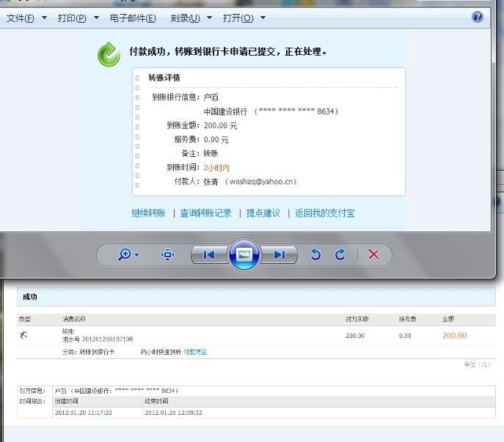
Task: Click the green success refresh arrow icon
Action: point(109,54)
